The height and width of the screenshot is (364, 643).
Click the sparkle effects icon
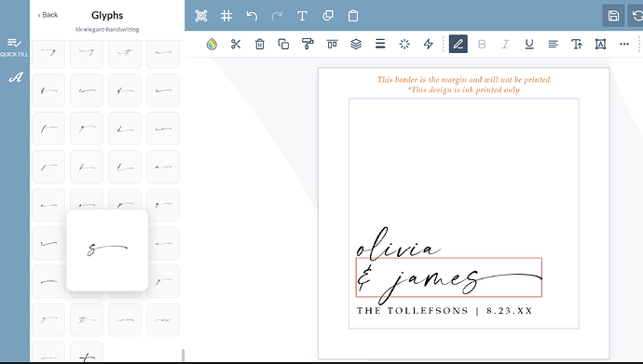tap(404, 44)
